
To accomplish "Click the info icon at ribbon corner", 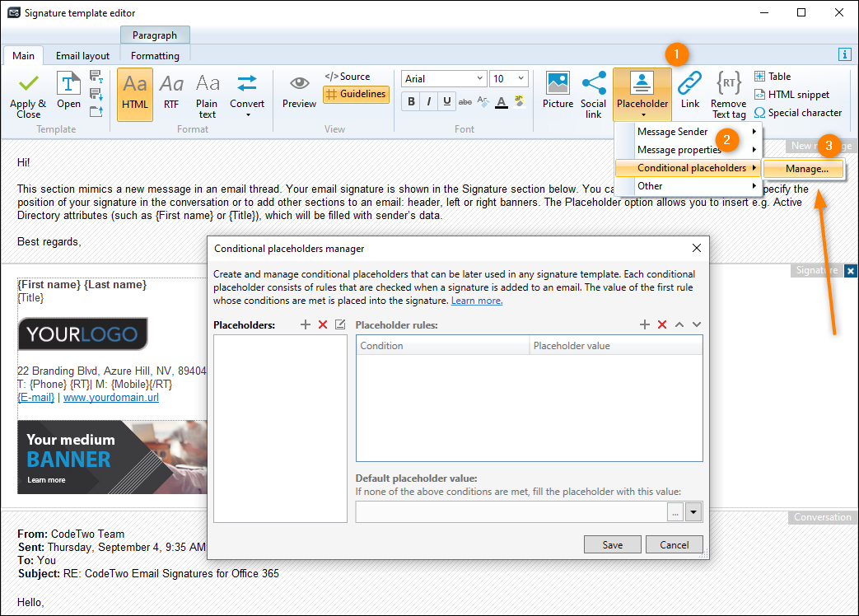I will click(845, 54).
